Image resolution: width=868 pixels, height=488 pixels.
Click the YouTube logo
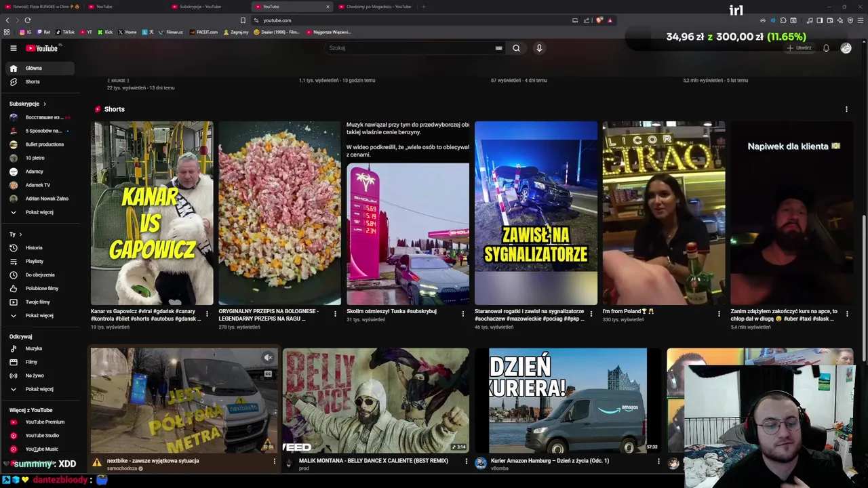[x=42, y=48]
